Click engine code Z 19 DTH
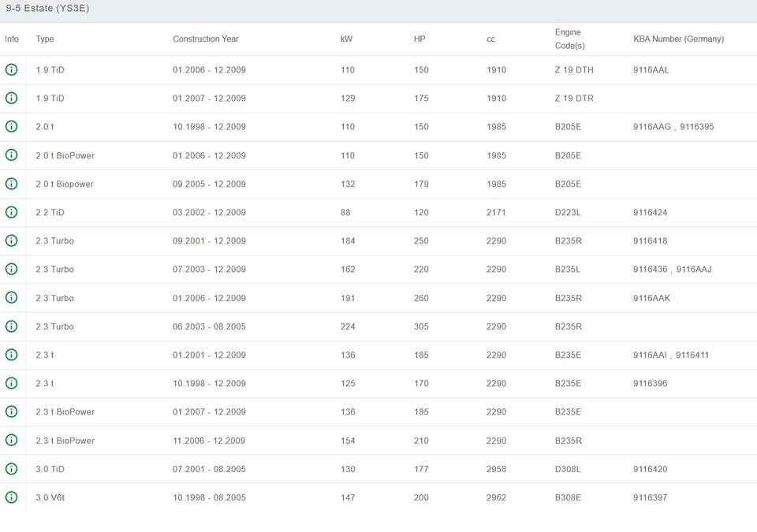This screenshot has height=532, width=757. [x=574, y=70]
